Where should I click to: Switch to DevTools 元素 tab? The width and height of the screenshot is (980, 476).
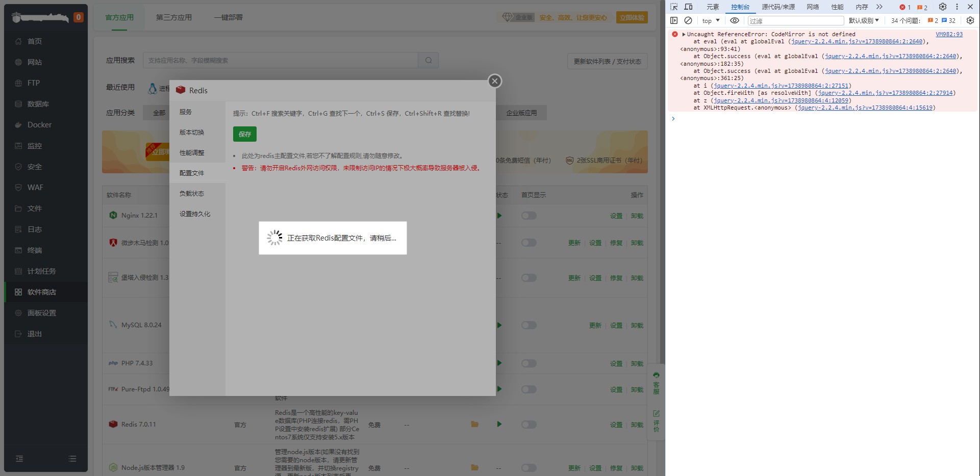click(x=713, y=7)
